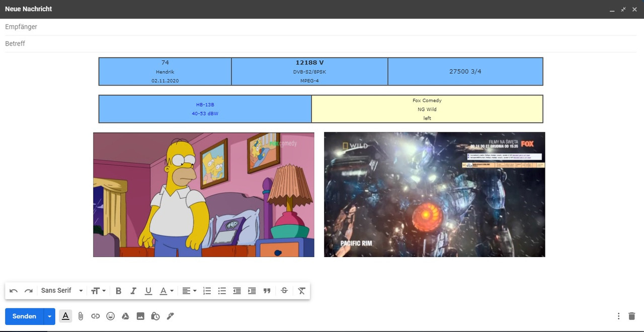Select the Pacific Rim image
Viewport: 644px width, 332px height.
point(435,195)
